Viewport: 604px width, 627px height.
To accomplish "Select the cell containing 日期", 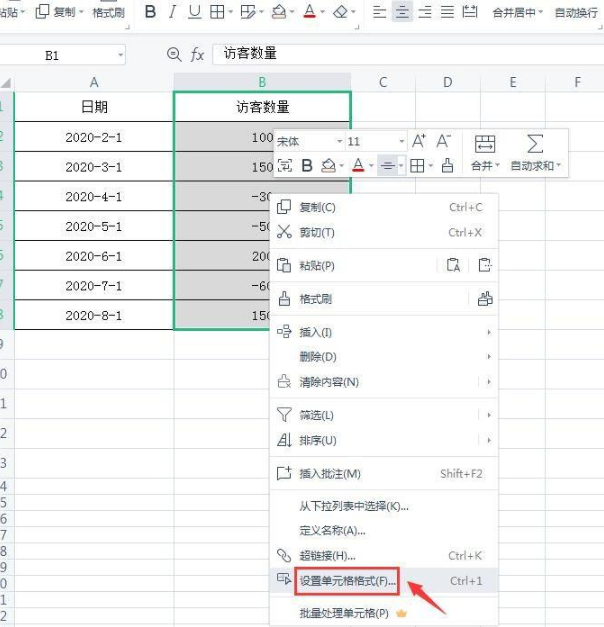I will point(94,107).
